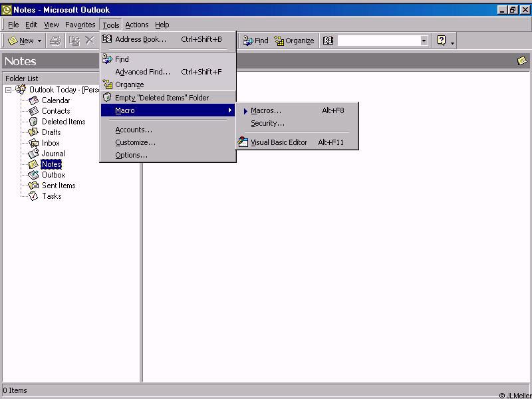
Task: Select the Drafts folder
Action: pyautogui.click(x=51, y=132)
